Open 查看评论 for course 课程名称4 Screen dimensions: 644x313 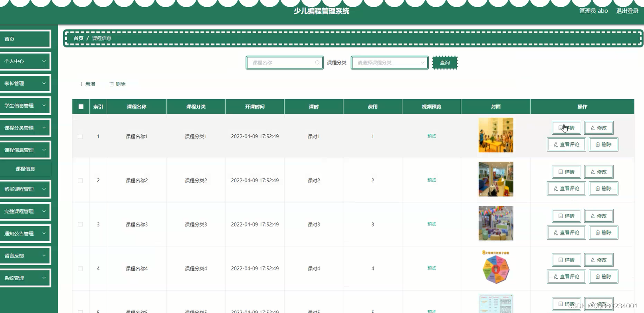pyautogui.click(x=566, y=276)
